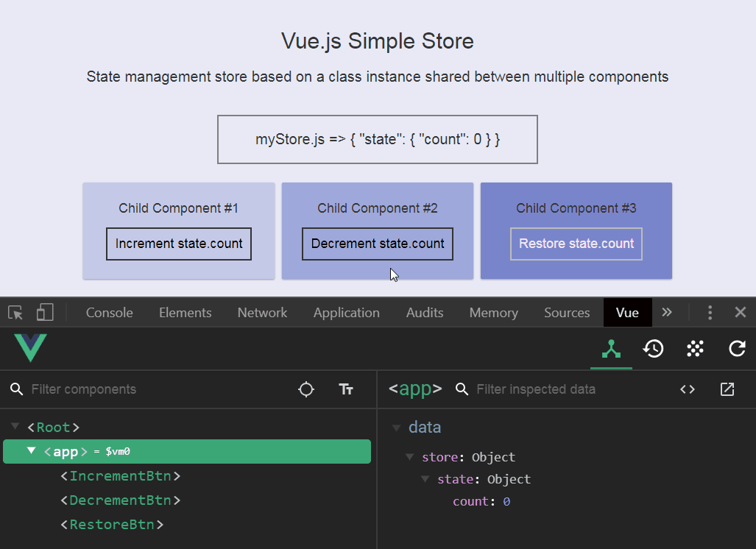Select the DecrementBtn component
The image size is (756, 549).
tap(121, 500)
